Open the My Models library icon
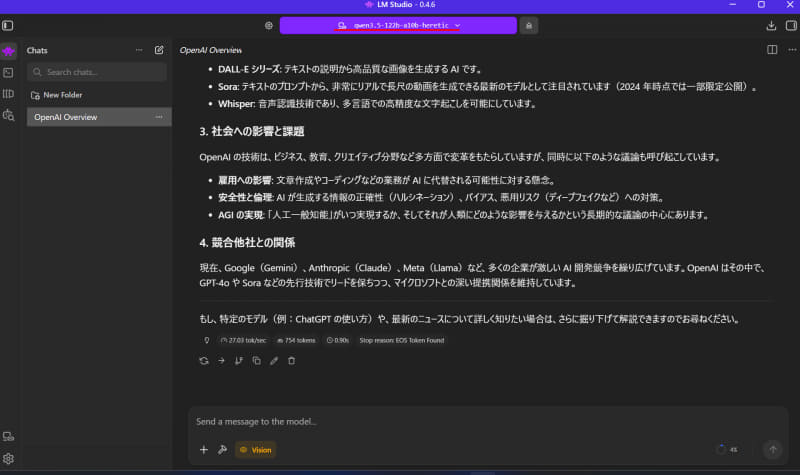 tap(8, 94)
